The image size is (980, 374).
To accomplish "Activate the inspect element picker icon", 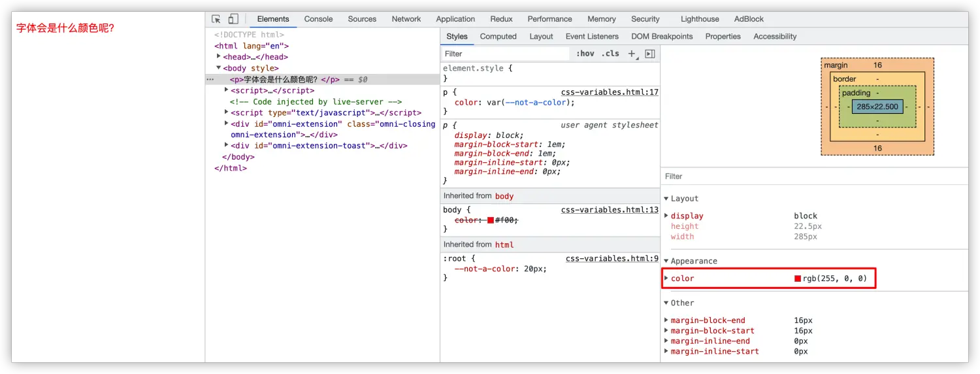I will coord(216,19).
